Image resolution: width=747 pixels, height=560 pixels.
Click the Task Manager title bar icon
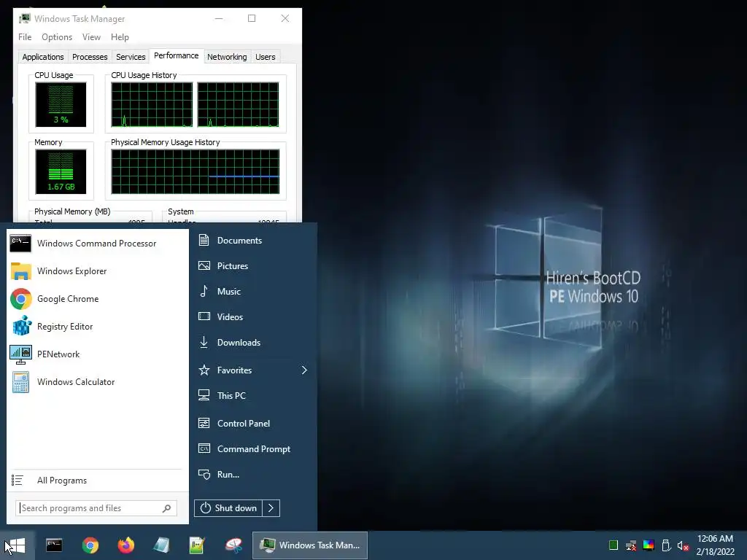24,18
